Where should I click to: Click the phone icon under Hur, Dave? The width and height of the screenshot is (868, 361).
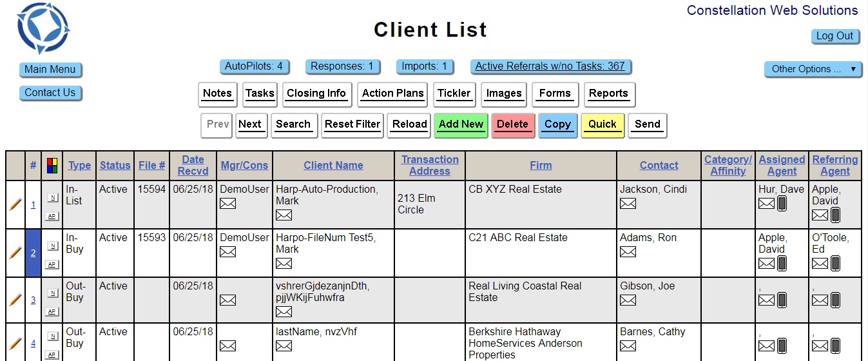(782, 204)
